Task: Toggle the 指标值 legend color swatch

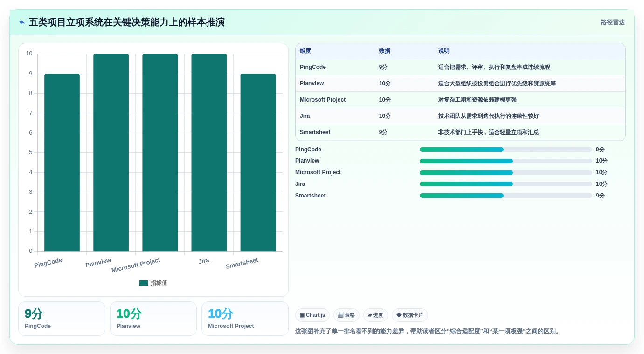Action: (x=144, y=283)
